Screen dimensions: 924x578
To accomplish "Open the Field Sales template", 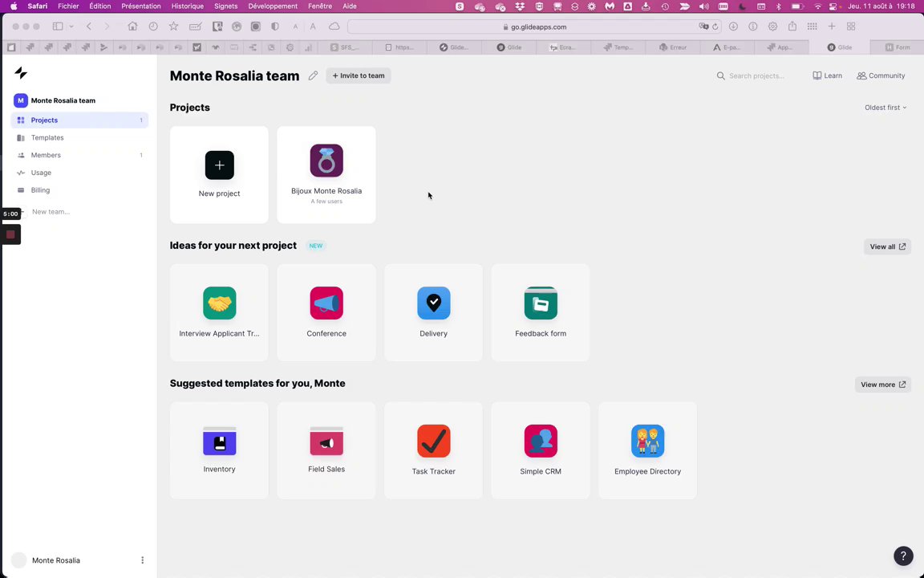I will (x=326, y=450).
